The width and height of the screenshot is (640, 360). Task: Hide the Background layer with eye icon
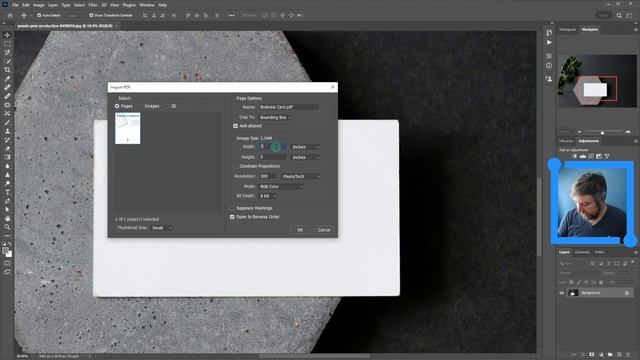point(562,293)
